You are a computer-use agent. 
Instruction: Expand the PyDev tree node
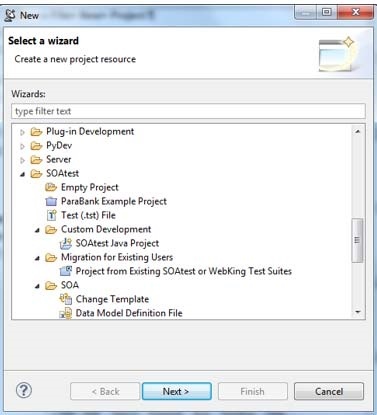click(22, 146)
